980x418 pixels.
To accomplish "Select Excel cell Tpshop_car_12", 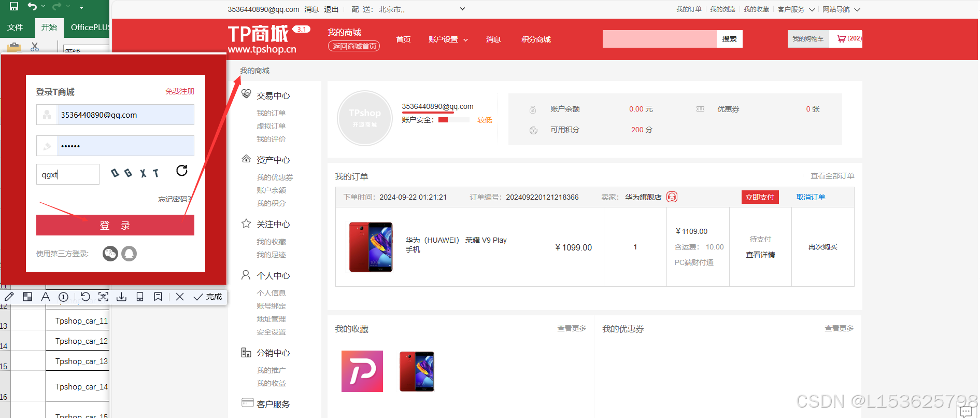I will [78, 341].
